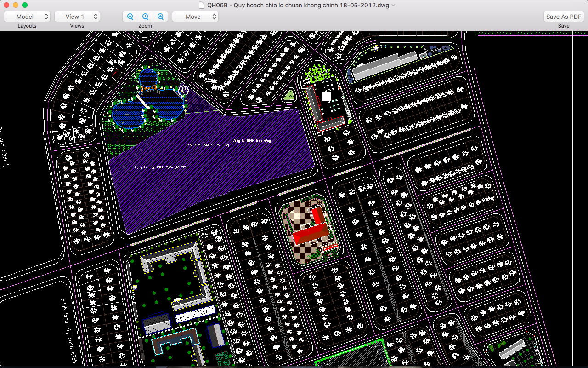Click the zoom in magnifier icon
This screenshot has width=588, height=368.
click(160, 17)
